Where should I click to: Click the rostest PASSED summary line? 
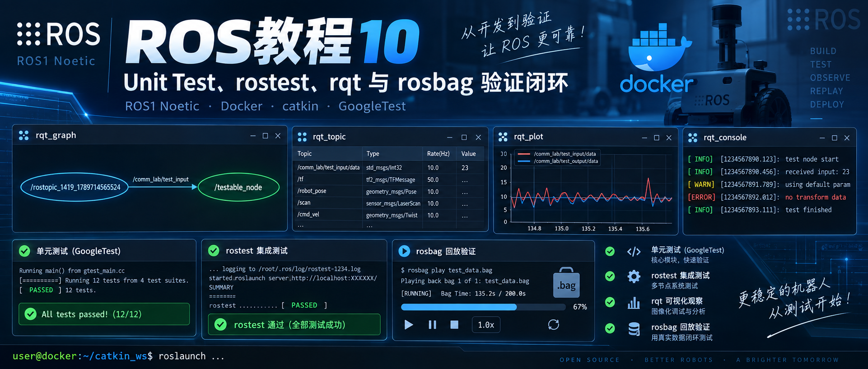[268, 305]
